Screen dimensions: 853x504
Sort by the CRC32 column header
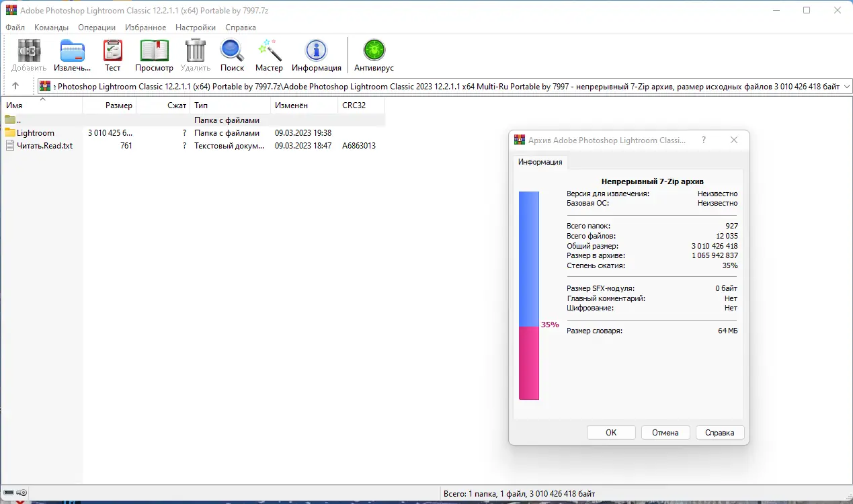point(362,106)
